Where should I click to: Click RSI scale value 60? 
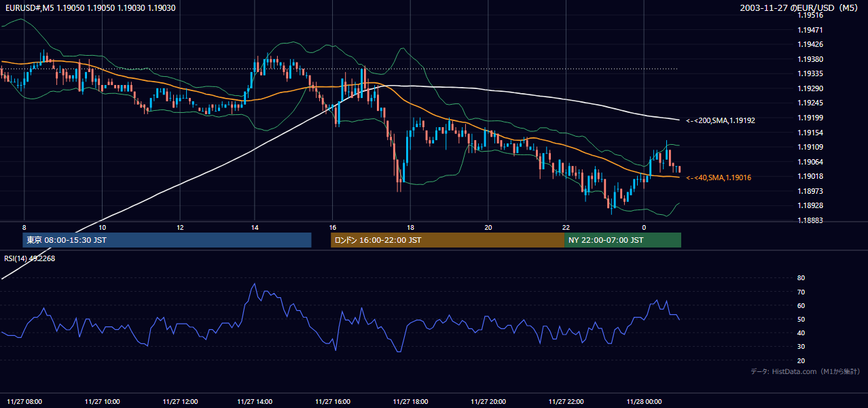[x=801, y=306]
